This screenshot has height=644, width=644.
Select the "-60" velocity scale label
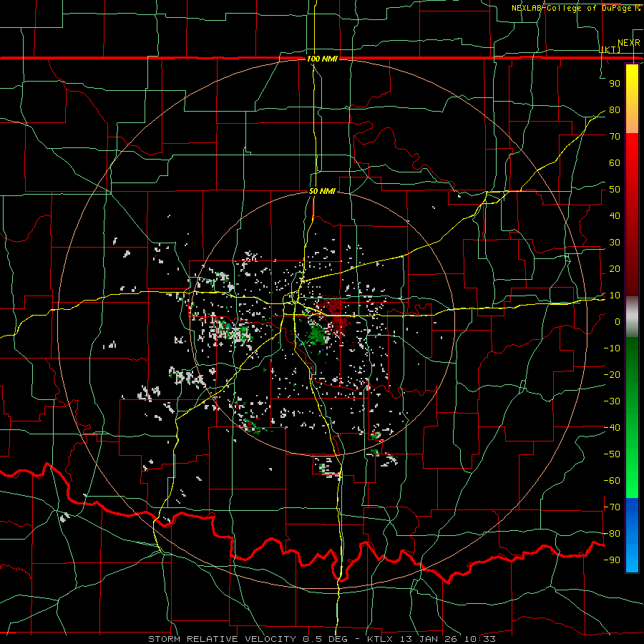tap(612, 481)
